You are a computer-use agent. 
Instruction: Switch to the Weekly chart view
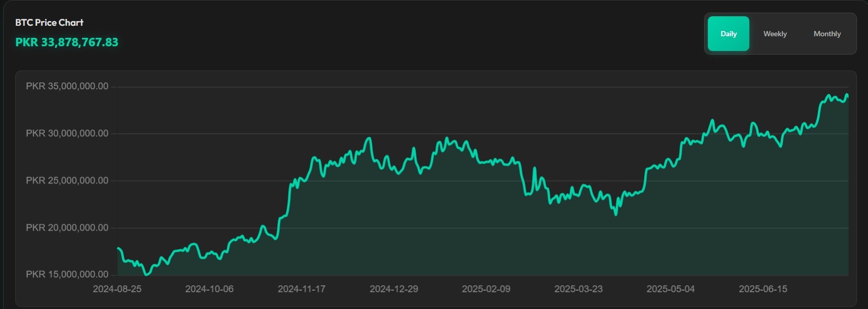pos(775,34)
